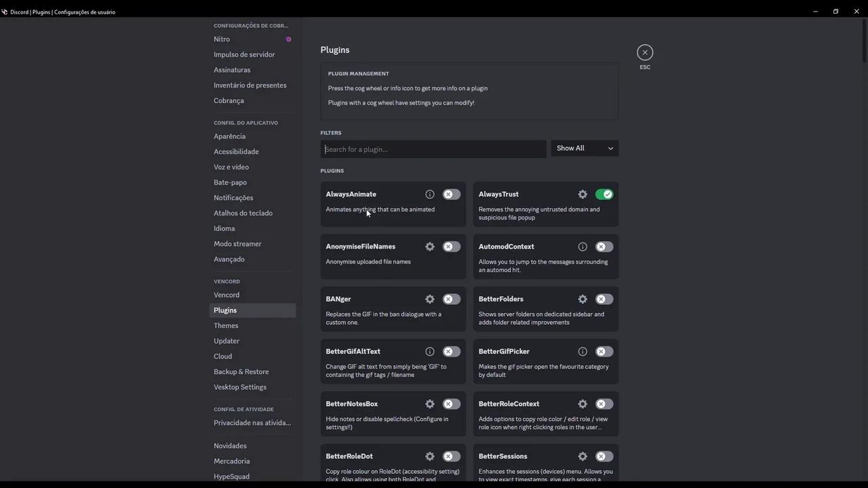Open Vencord settings tab

253,295
